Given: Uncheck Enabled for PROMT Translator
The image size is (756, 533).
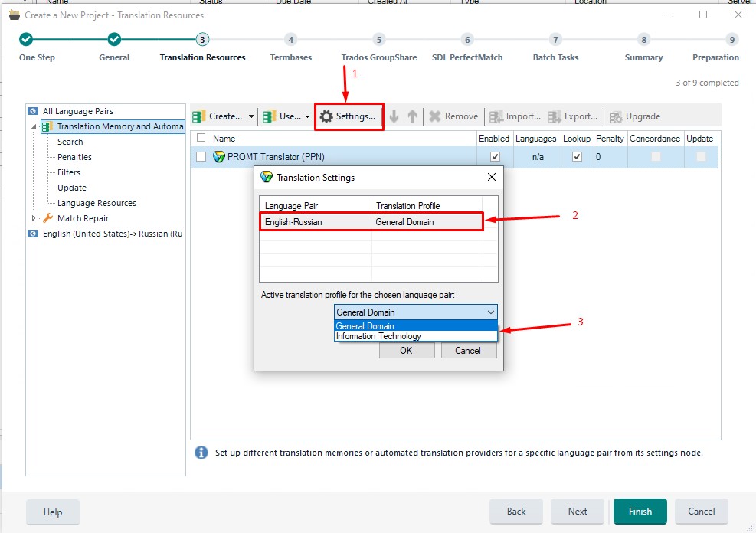Looking at the screenshot, I should [495, 157].
